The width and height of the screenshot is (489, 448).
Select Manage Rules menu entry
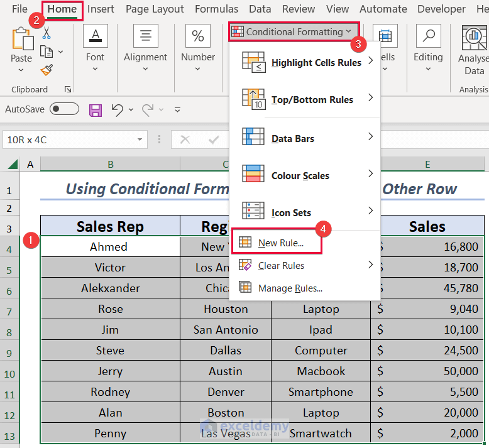click(290, 288)
